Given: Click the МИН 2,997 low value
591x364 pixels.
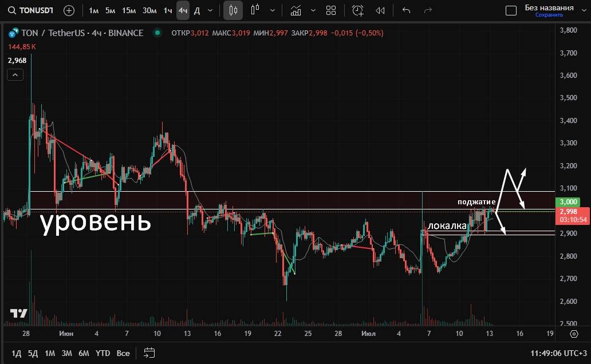Looking at the screenshot, I should (271, 33).
